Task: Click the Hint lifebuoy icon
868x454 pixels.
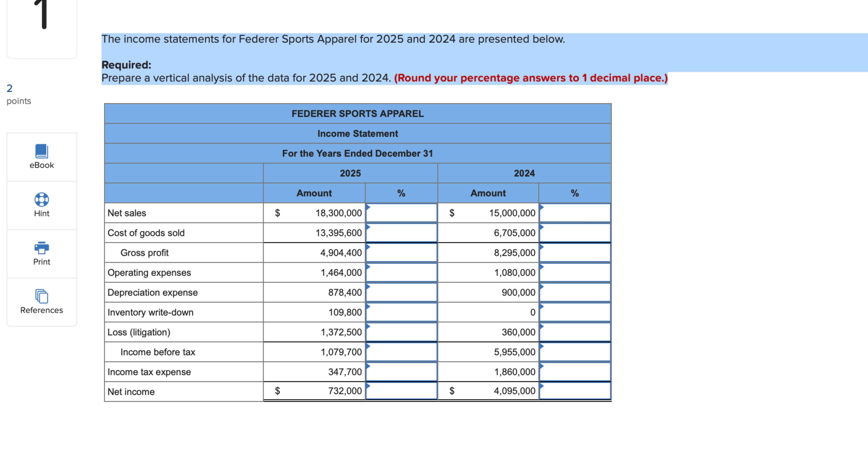Action: (41, 199)
